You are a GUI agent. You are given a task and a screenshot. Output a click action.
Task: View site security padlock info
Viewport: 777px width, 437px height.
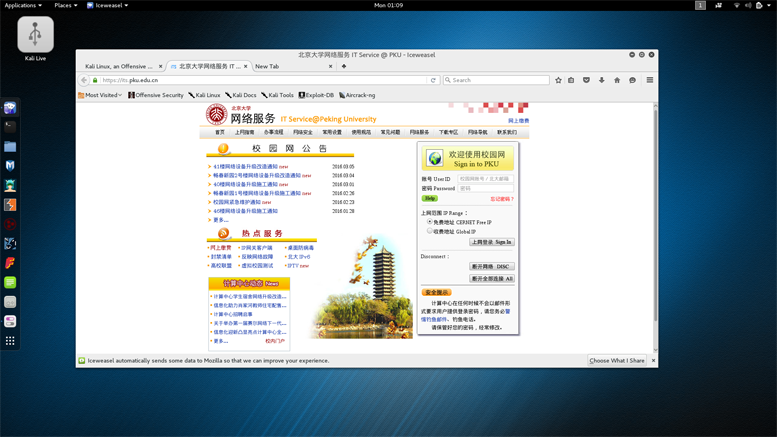(95, 80)
